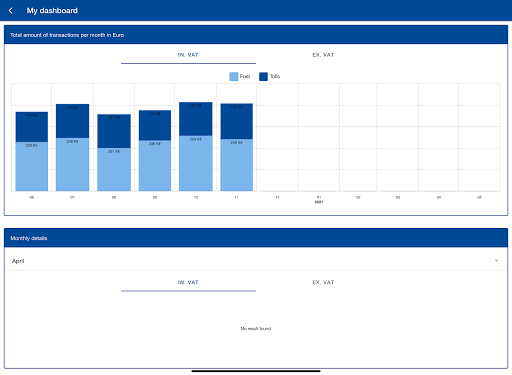Select the light blue fuel bar for month 08
The image size is (512, 375).
(114, 169)
